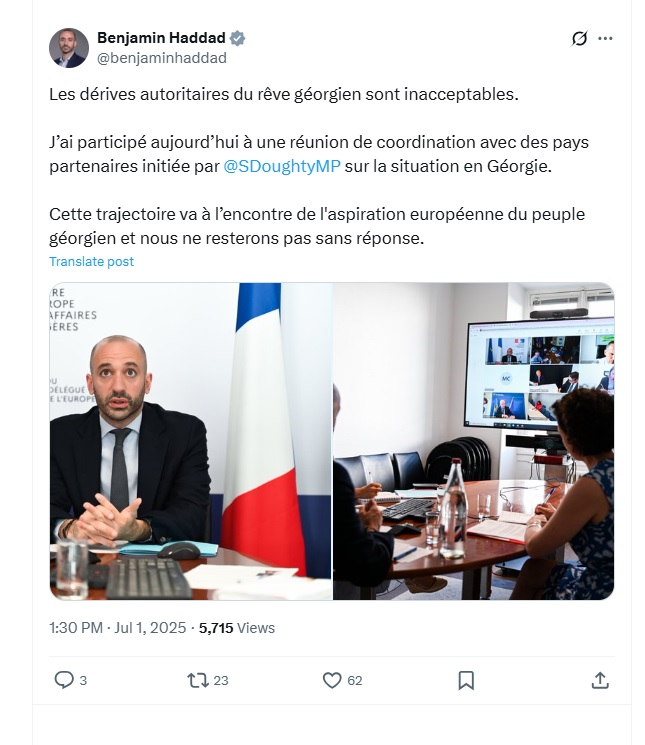Image resolution: width=645 pixels, height=745 pixels.
Task: Open the right photo of the video meeting
Action: point(474,441)
